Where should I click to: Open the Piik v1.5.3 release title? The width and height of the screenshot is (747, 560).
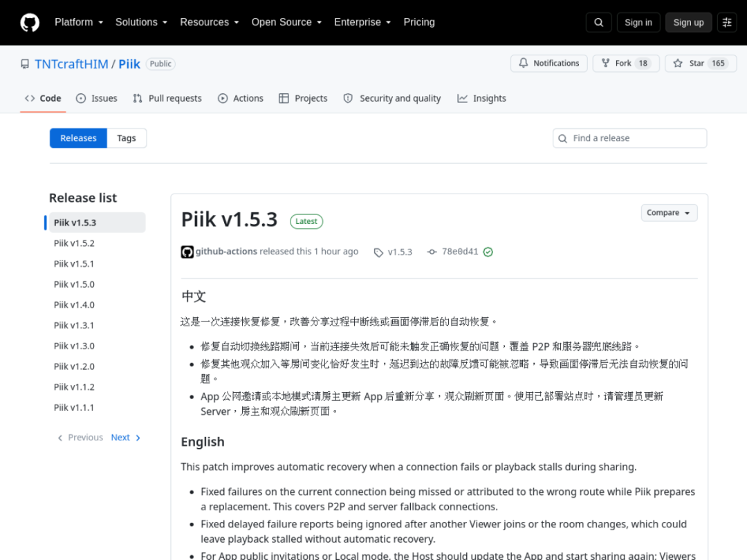tap(229, 220)
